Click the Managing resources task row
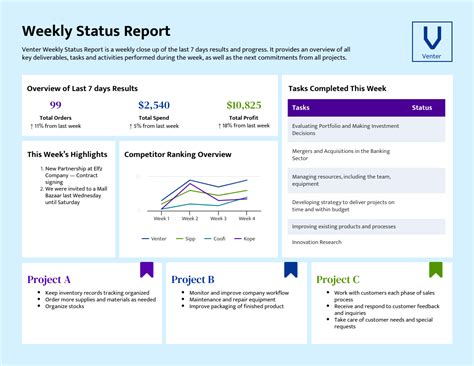This screenshot has width=474, height=366. (x=366, y=180)
